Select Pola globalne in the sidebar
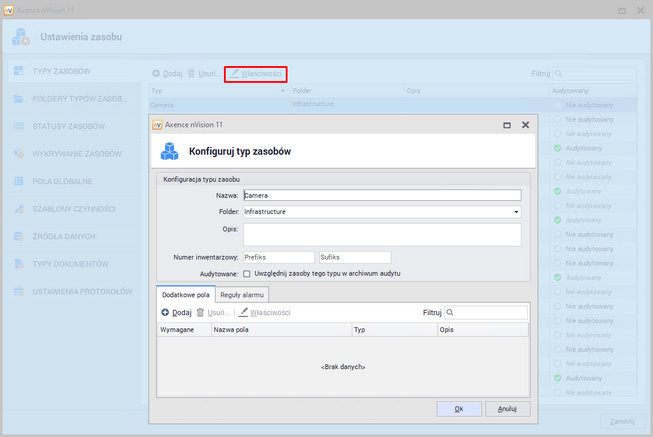 coord(62,181)
